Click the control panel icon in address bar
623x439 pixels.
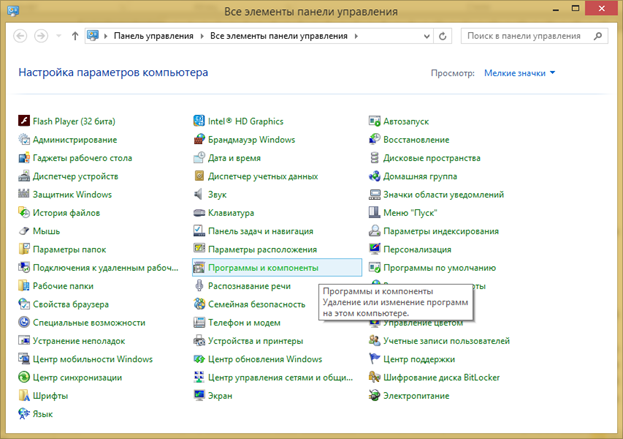pyautogui.click(x=93, y=36)
